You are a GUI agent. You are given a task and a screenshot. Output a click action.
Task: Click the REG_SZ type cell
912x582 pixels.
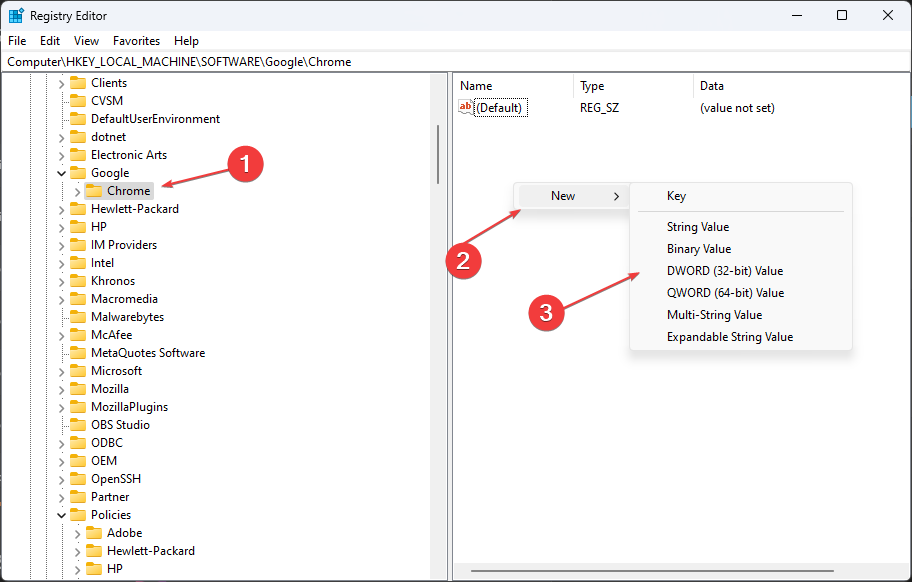(599, 108)
